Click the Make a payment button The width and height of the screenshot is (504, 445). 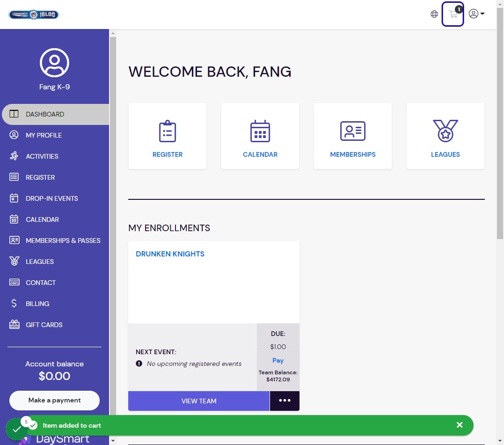pyautogui.click(x=54, y=401)
